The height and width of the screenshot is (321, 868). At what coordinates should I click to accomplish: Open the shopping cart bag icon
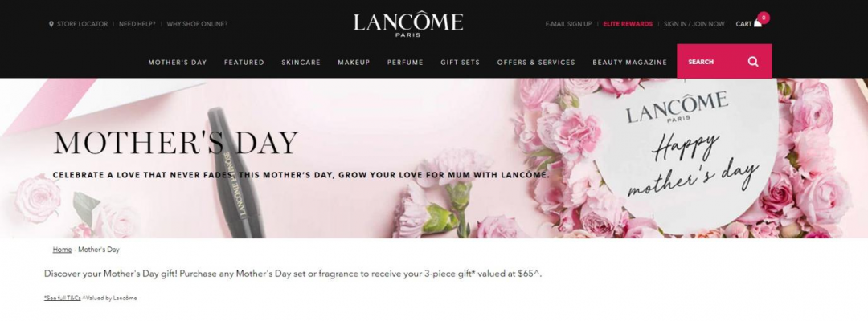point(757,24)
